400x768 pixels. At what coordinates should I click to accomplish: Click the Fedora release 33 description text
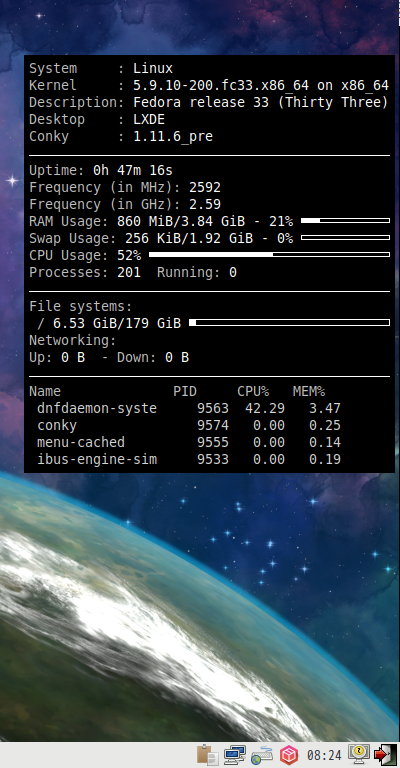pyautogui.click(x=260, y=102)
